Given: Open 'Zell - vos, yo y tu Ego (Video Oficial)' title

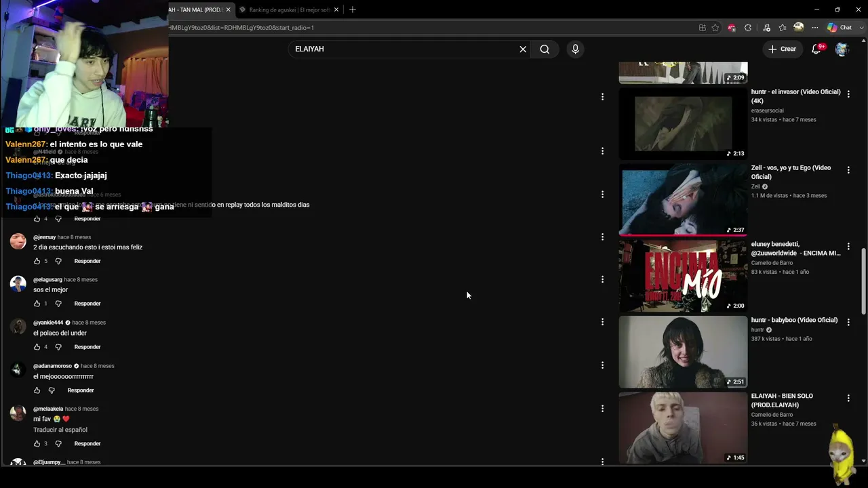Looking at the screenshot, I should tap(791, 172).
